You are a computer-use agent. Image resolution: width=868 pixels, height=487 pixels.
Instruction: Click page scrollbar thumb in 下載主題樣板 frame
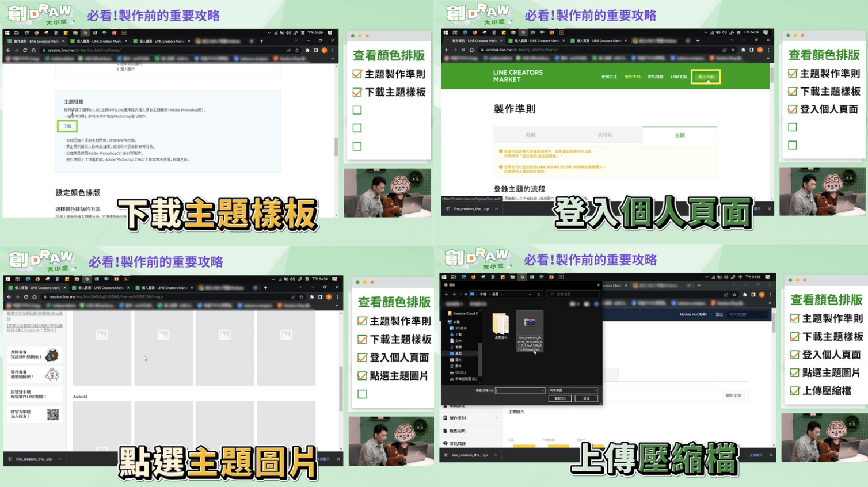pos(336,147)
